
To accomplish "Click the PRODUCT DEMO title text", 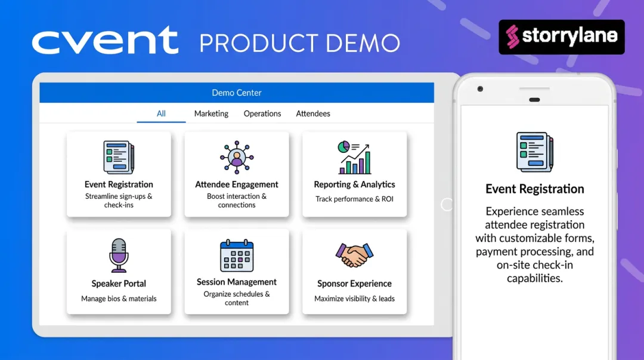I will [300, 43].
